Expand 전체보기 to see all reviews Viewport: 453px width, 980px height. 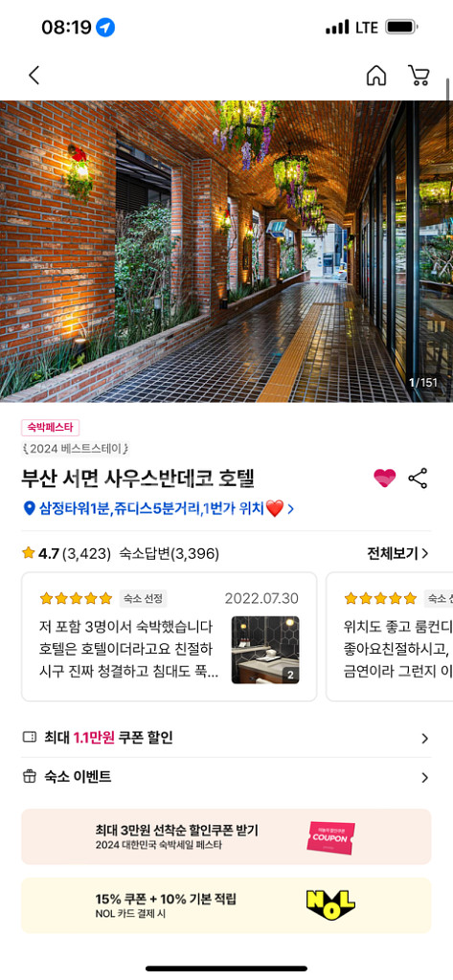[397, 553]
